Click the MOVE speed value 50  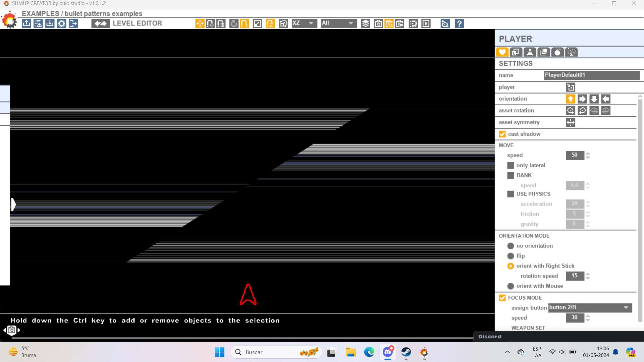575,155
